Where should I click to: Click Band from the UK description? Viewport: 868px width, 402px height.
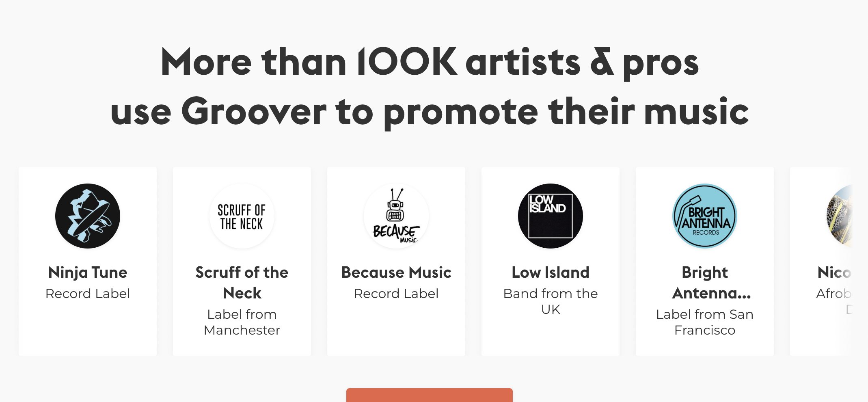click(x=551, y=301)
